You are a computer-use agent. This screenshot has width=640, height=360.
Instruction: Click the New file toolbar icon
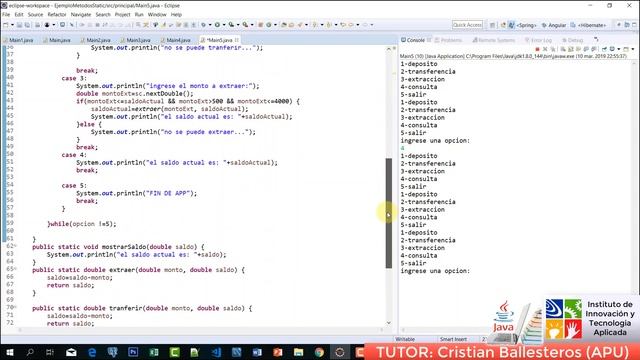point(5,25)
